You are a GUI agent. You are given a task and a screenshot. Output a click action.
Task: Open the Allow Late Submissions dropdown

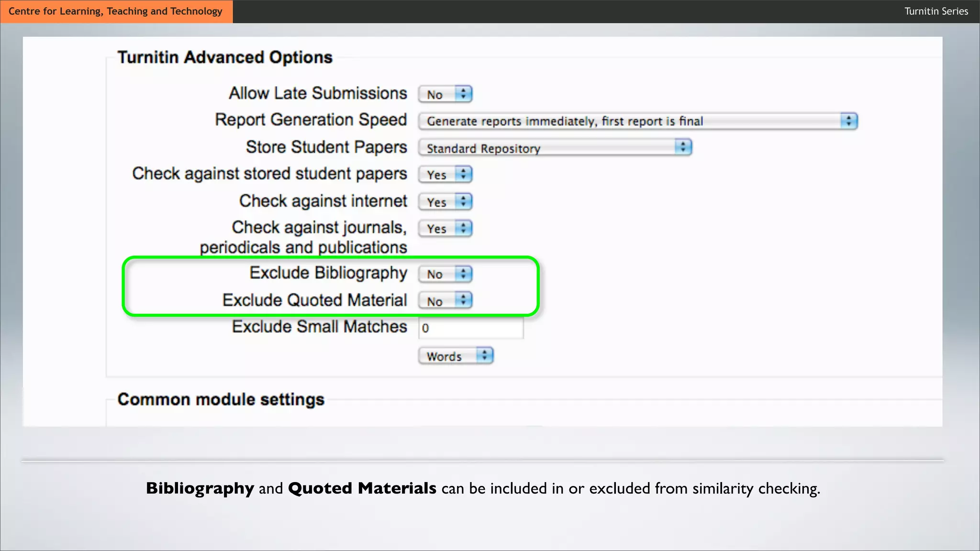445,94
